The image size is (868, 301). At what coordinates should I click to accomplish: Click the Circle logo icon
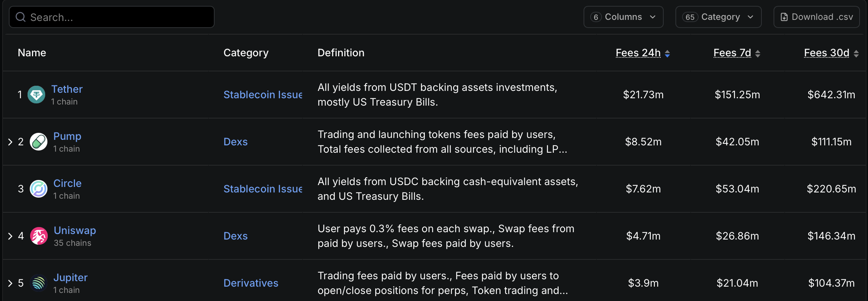coord(39,189)
